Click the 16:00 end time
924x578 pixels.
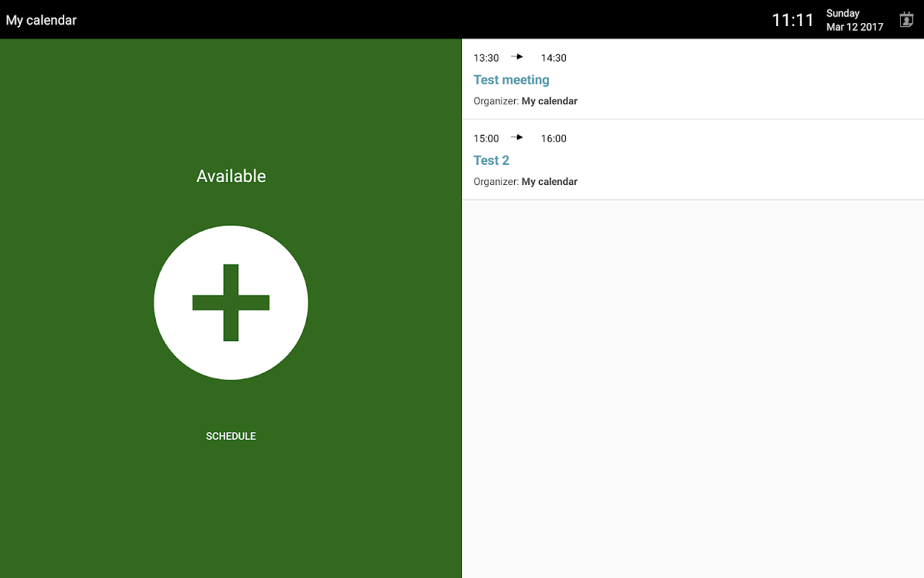coord(554,138)
